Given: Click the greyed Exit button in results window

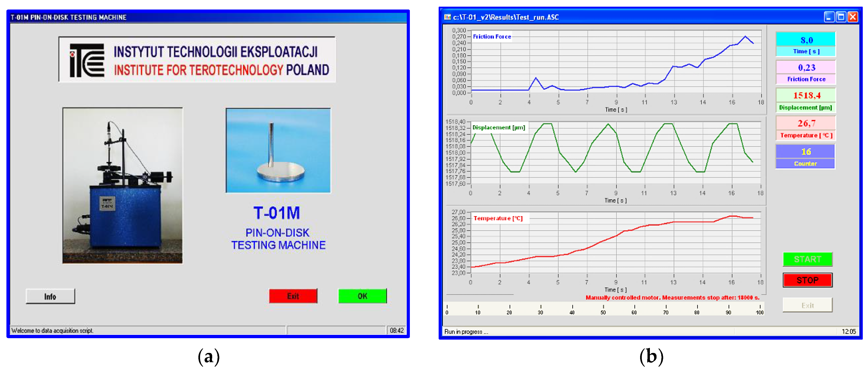Looking at the screenshot, I should [x=807, y=305].
